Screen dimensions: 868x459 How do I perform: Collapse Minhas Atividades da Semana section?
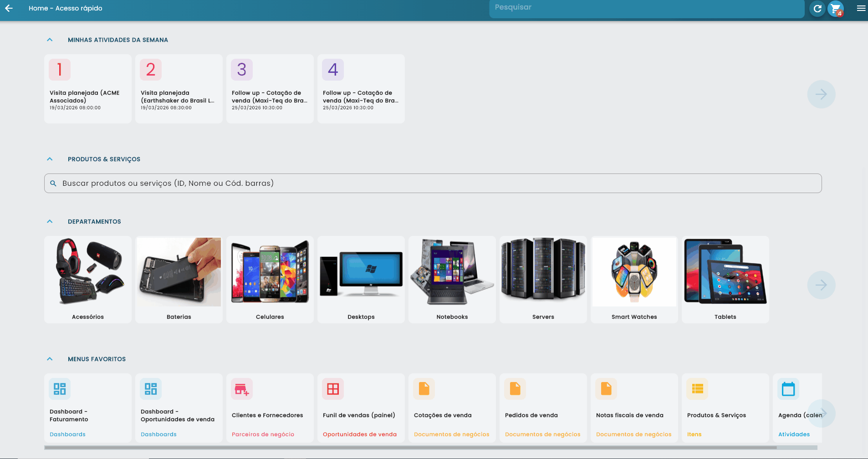(x=50, y=40)
